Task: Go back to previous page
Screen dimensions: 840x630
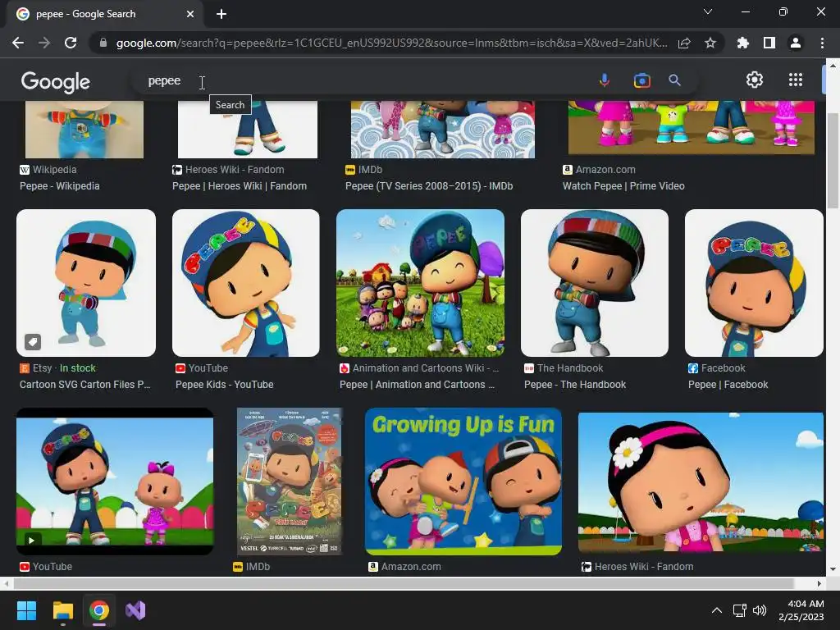Action: pos(18,43)
